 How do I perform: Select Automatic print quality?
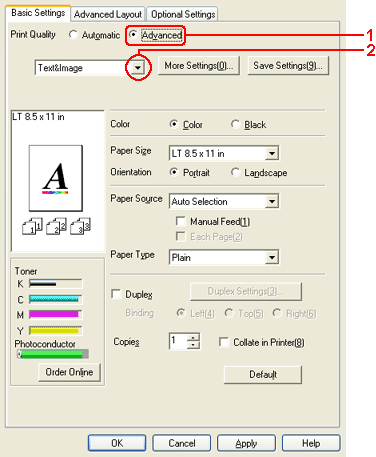click(73, 35)
